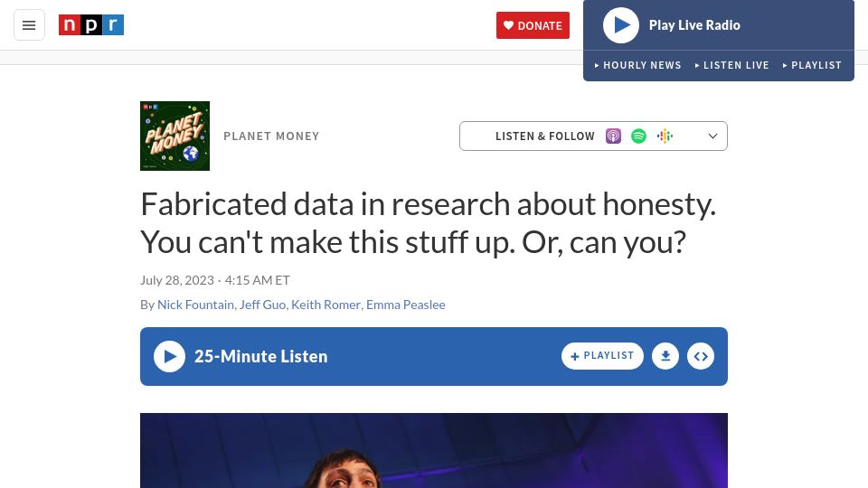Open Hourly News stream
The image size is (868, 488).
637,65
